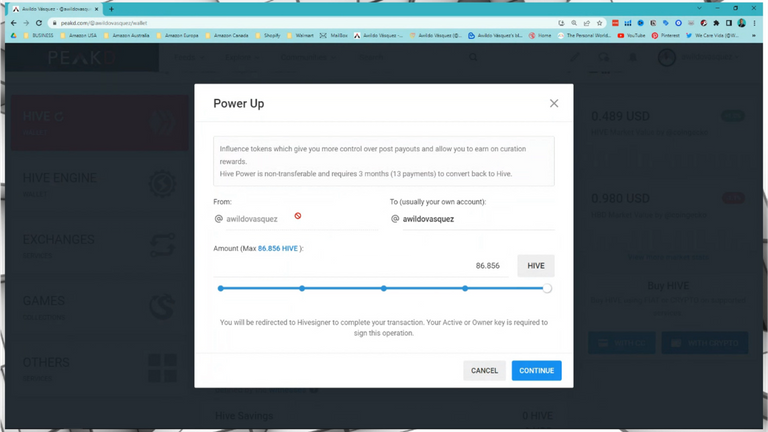
Task: Click the share page icon in address bar
Action: click(x=587, y=23)
